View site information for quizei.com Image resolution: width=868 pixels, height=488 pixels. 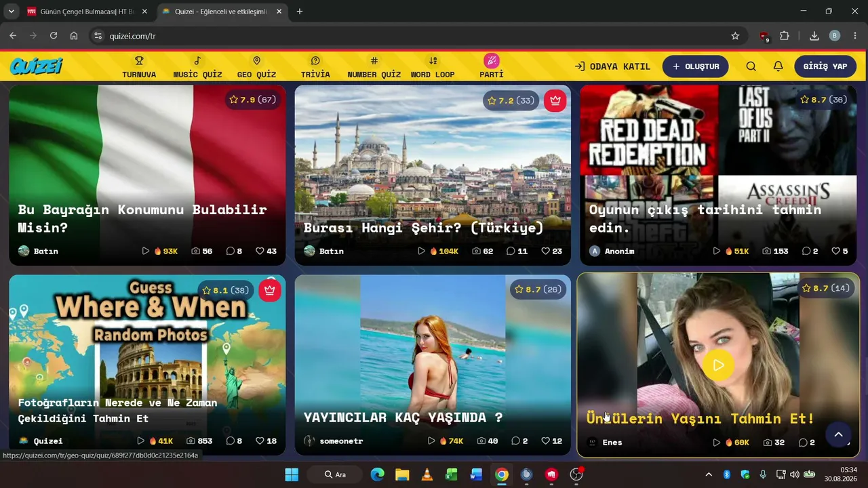[x=98, y=36]
